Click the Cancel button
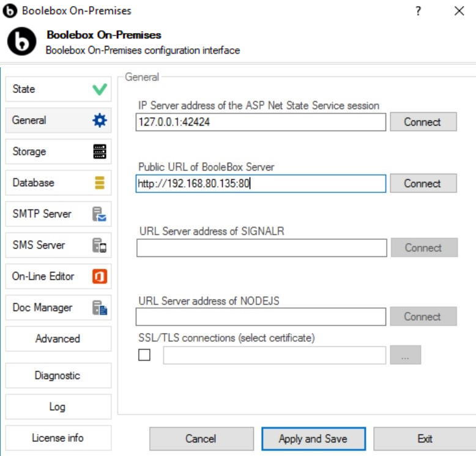Screen dimensions: 476x456 click(201, 439)
